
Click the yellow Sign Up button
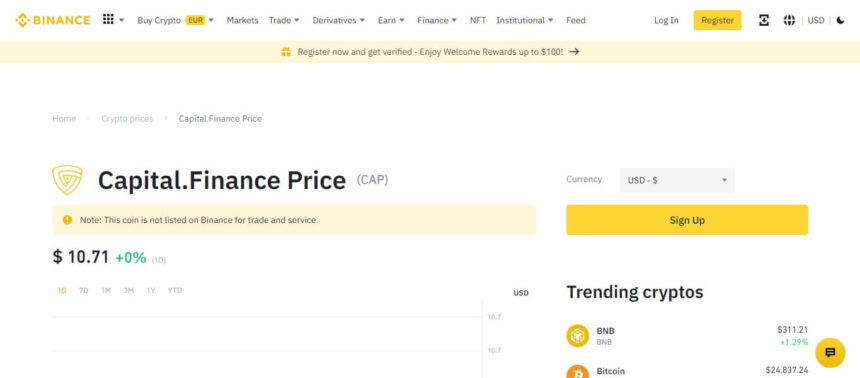(687, 220)
